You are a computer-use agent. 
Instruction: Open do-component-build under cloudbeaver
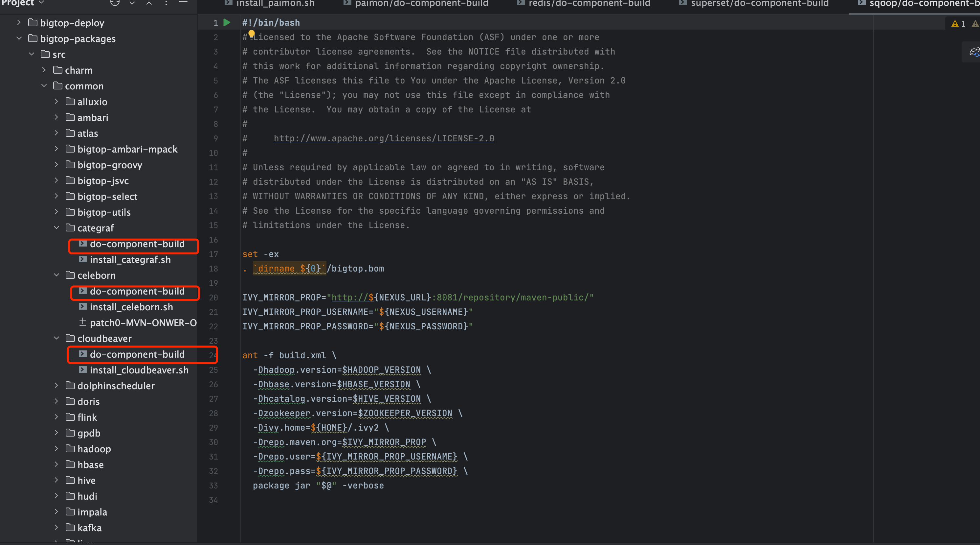[137, 354]
